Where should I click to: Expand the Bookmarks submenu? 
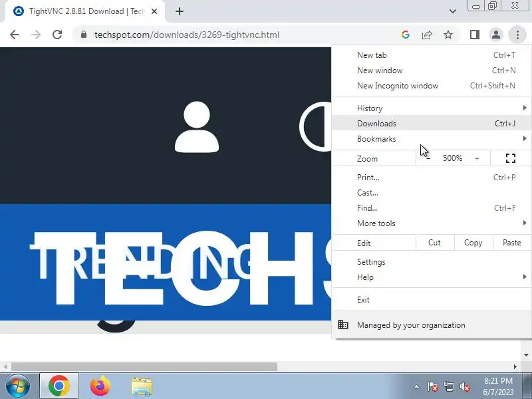click(x=431, y=139)
